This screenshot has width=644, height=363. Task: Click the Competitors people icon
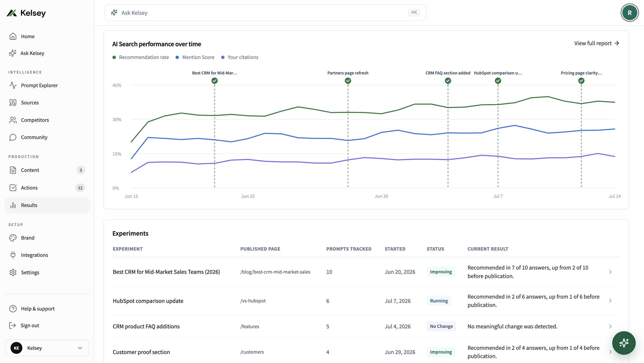coord(13,120)
